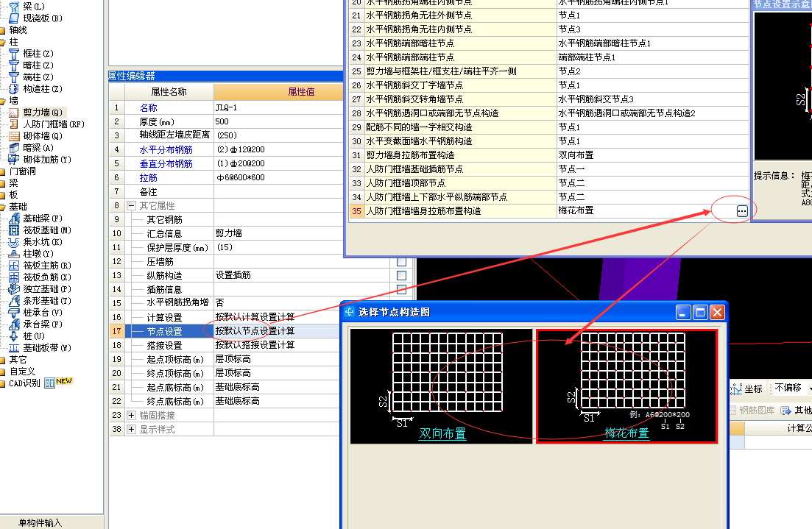Click the 坐标 coordinate tool icon

point(736,388)
